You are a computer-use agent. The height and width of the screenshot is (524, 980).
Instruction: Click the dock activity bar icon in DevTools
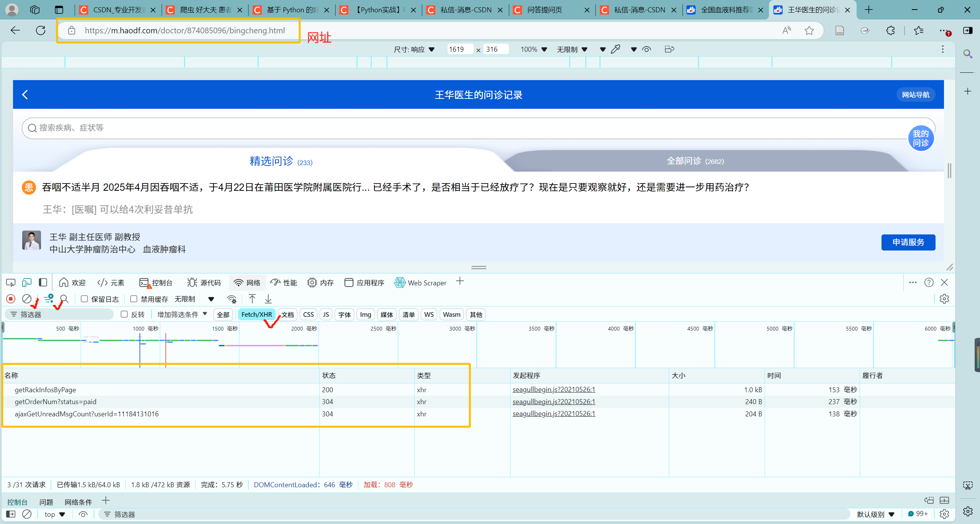(43, 283)
